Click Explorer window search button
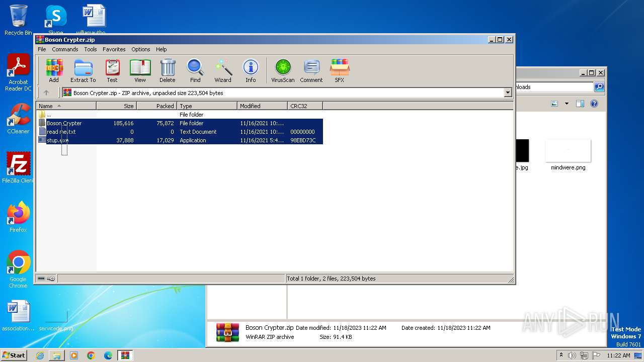Screen dimensions: 644x362 tap(599, 87)
